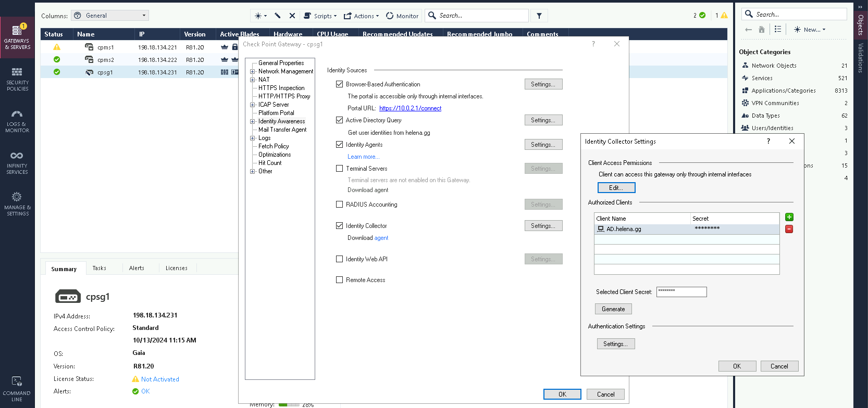Click the filter funnel icon
The width and height of the screenshot is (868, 408).
click(x=539, y=16)
